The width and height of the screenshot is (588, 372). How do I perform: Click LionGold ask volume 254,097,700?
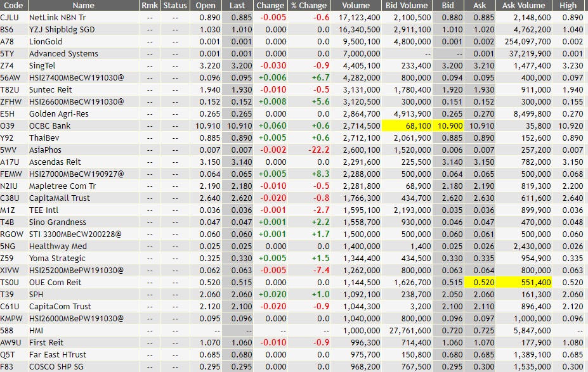(528, 42)
